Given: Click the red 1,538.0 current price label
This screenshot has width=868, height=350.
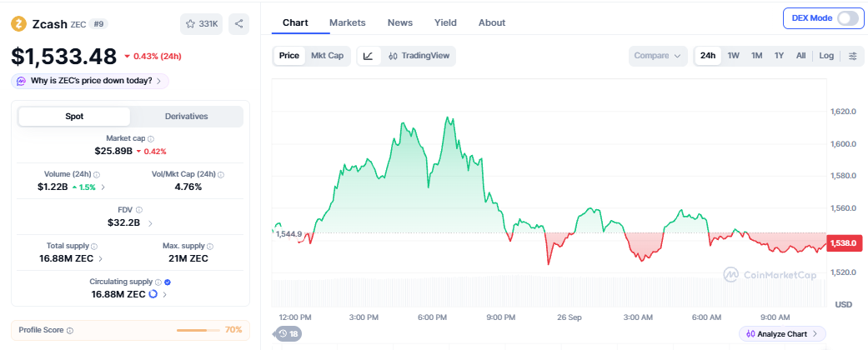Looking at the screenshot, I should (844, 243).
